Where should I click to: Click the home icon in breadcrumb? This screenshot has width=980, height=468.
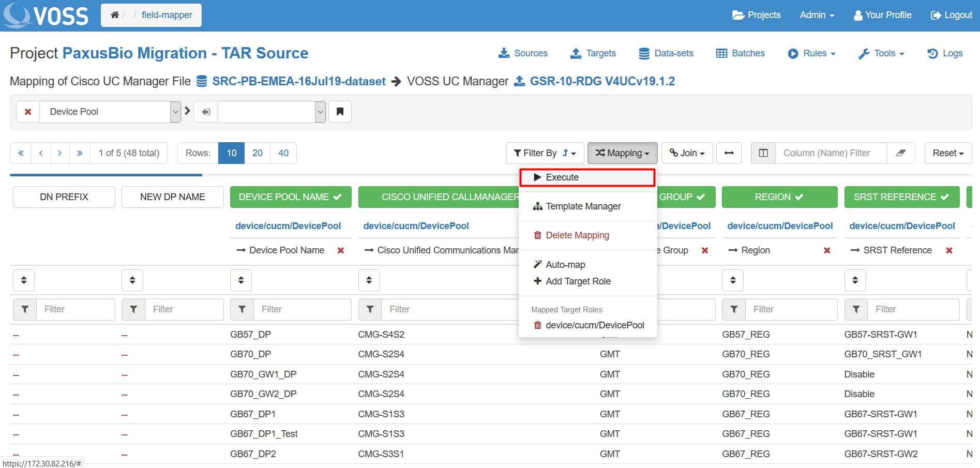tap(115, 15)
